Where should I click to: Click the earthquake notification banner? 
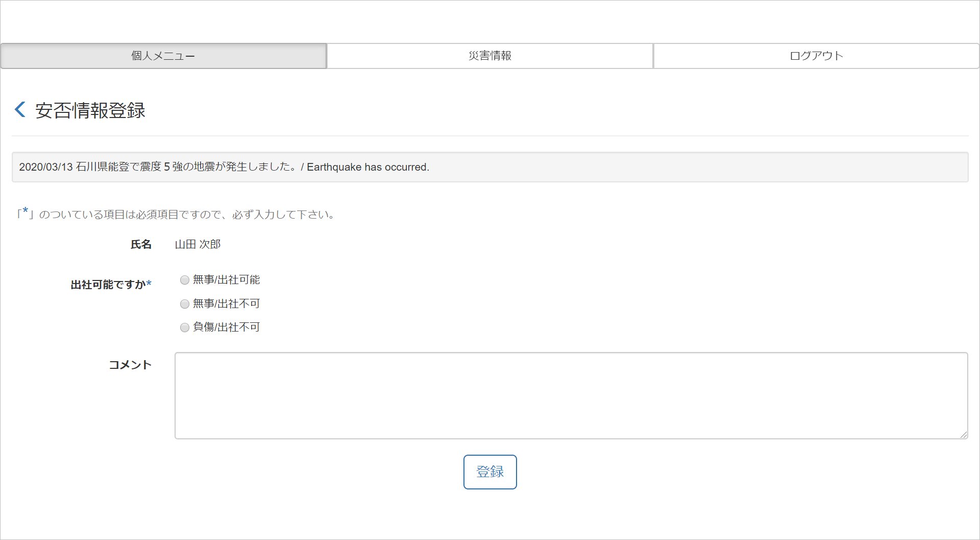pyautogui.click(x=489, y=167)
